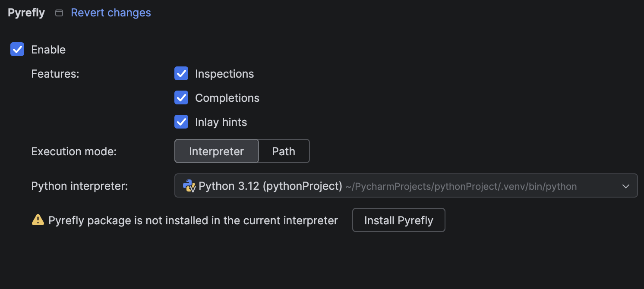Switch execution mode to Path
Screen dimensions: 644x289
tap(284, 151)
